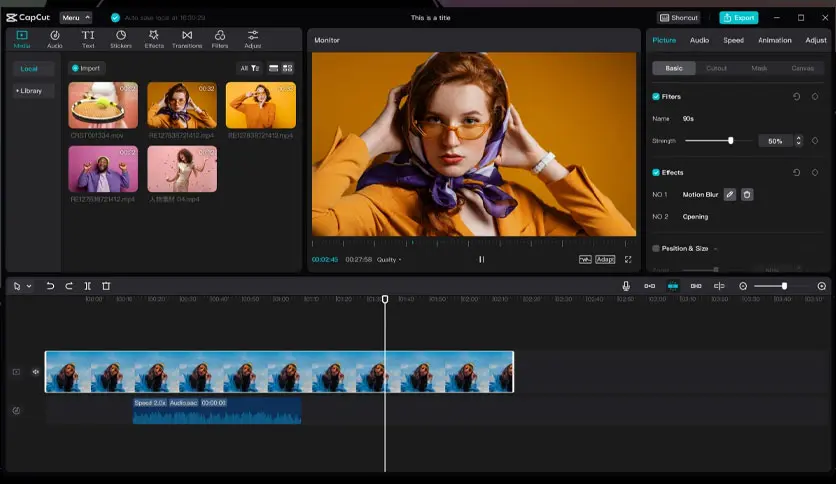Edit the Motion Blur effect with pencil icon
Viewport: 836px width, 484px height.
[730, 194]
